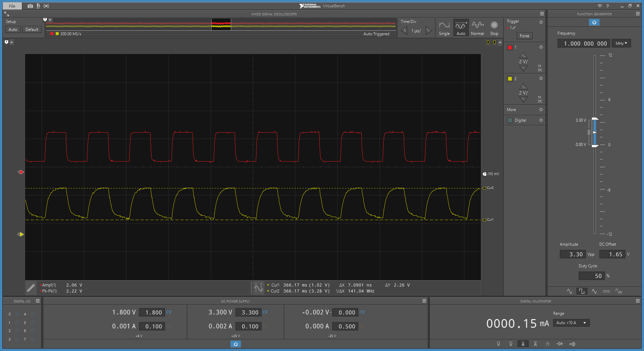This screenshot has width=644, height=351.
Task: Toggle digital I/O line 0
Action: point(17,314)
